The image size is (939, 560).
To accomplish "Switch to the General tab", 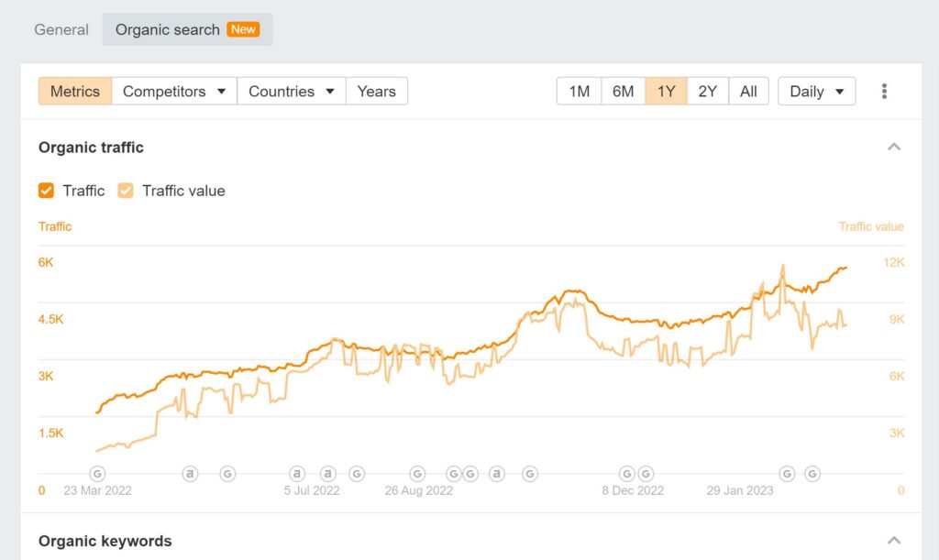I will click(61, 29).
